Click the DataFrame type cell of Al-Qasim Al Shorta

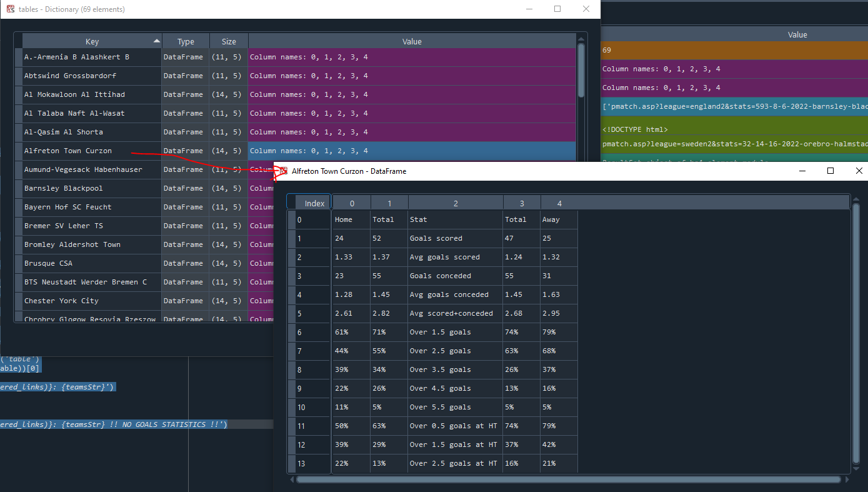[186, 132]
